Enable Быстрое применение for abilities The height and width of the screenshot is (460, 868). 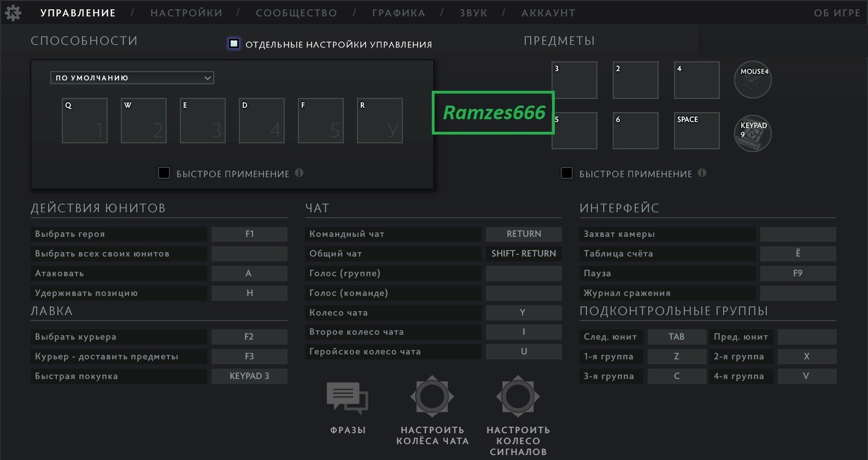(163, 173)
